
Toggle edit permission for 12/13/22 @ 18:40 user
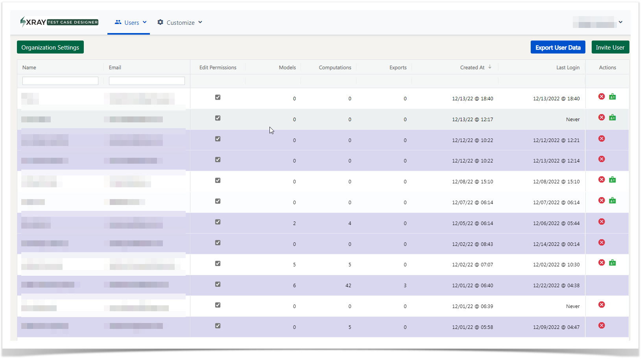218,97
